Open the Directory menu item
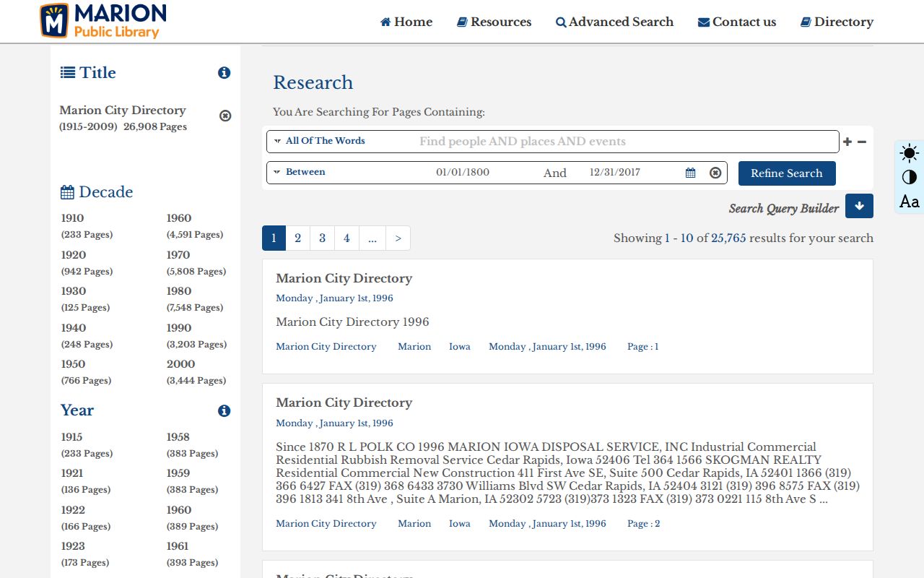 pyautogui.click(x=837, y=22)
